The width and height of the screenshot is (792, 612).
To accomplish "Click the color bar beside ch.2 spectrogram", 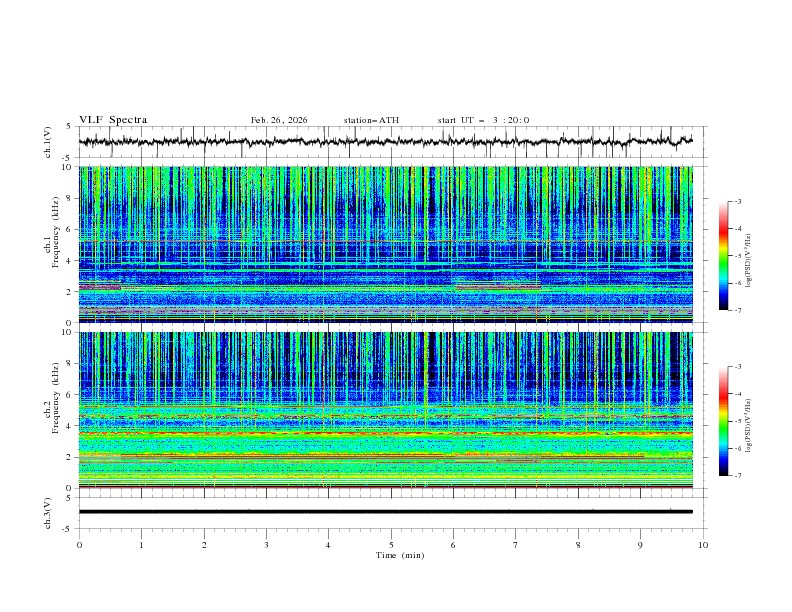I will pyautogui.click(x=723, y=421).
